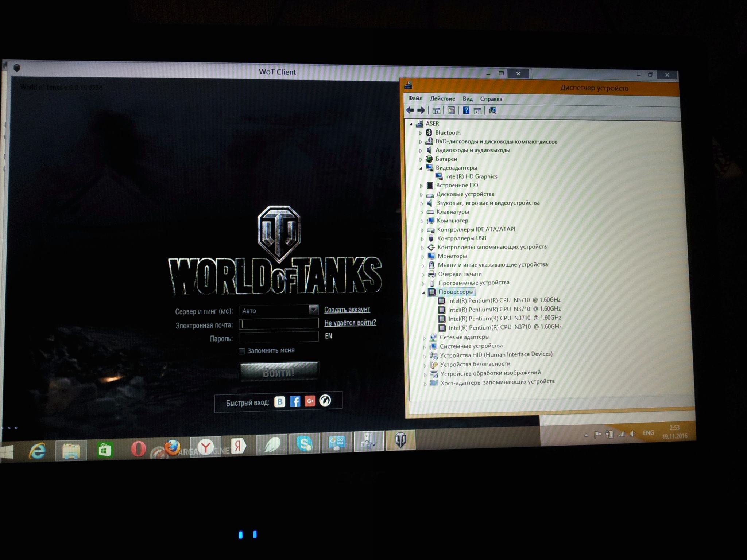Select 'Встроенное ПО' item
The image size is (747, 560).
(457, 185)
